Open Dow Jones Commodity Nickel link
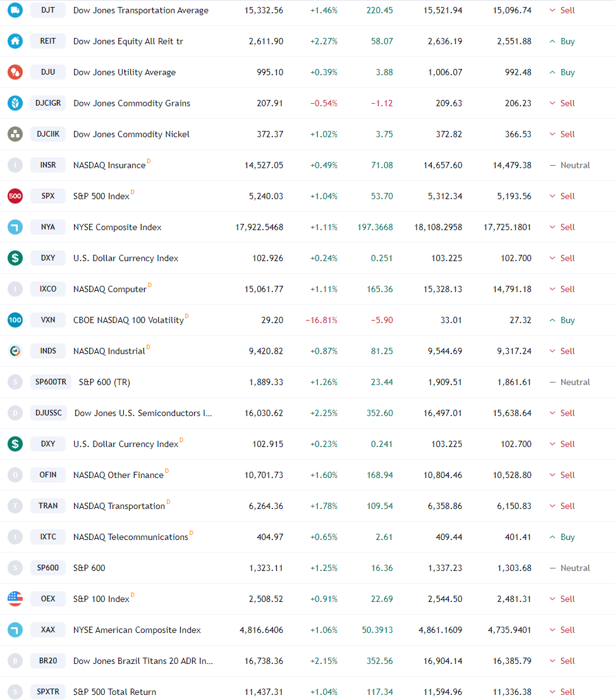The height and width of the screenshot is (700, 615). click(131, 134)
